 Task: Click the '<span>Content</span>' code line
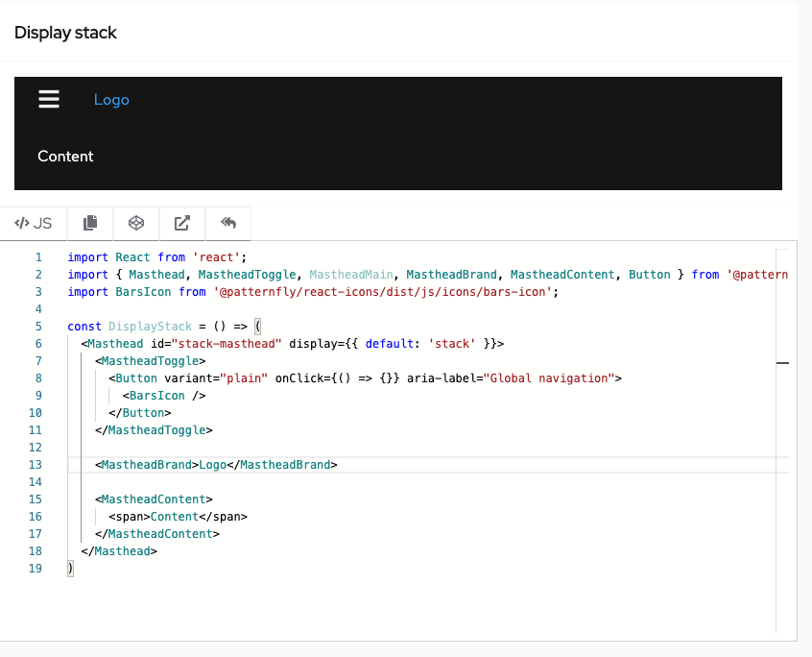(x=179, y=517)
